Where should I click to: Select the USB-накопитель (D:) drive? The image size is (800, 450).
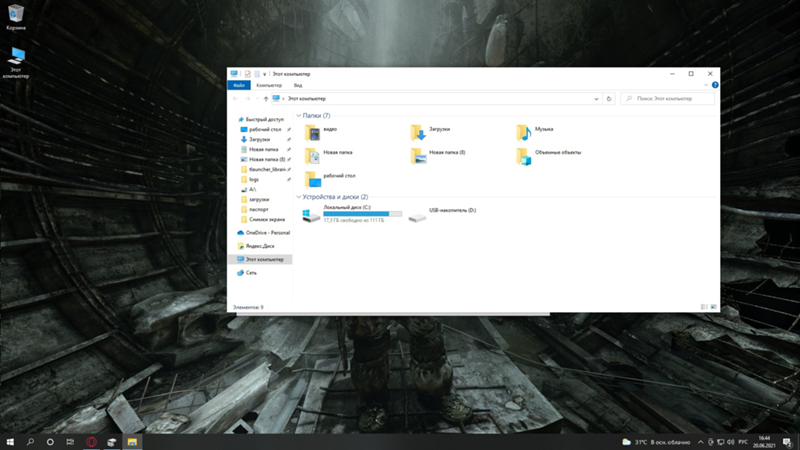tap(443, 214)
